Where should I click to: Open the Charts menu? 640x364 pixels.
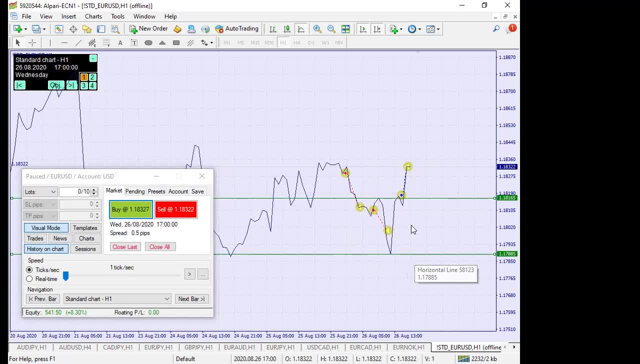click(x=93, y=16)
